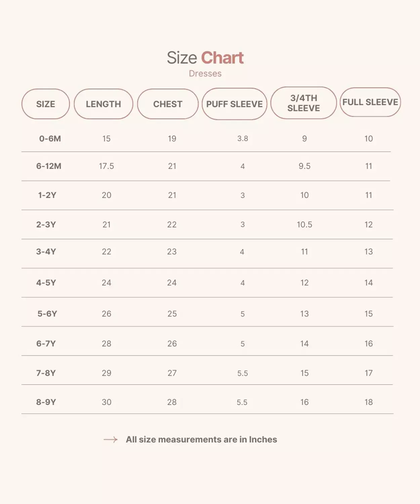
Task: Click the SIZE column header pill
Action: tap(46, 104)
